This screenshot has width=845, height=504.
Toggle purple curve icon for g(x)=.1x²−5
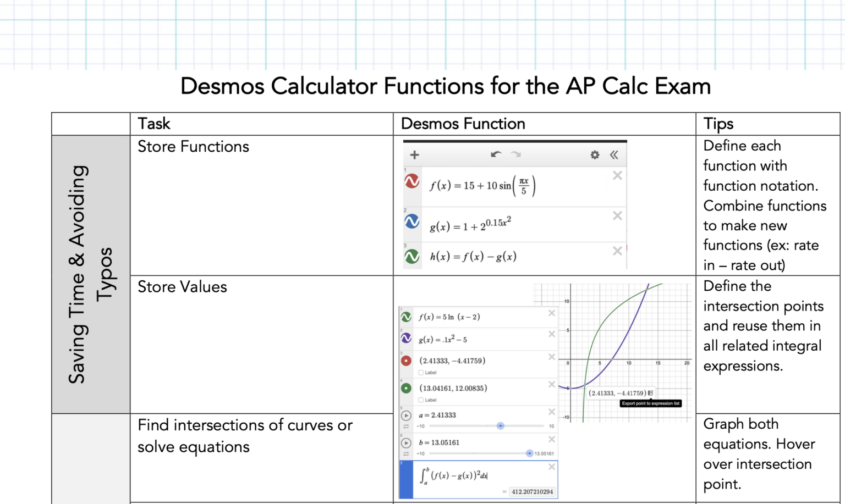click(406, 339)
